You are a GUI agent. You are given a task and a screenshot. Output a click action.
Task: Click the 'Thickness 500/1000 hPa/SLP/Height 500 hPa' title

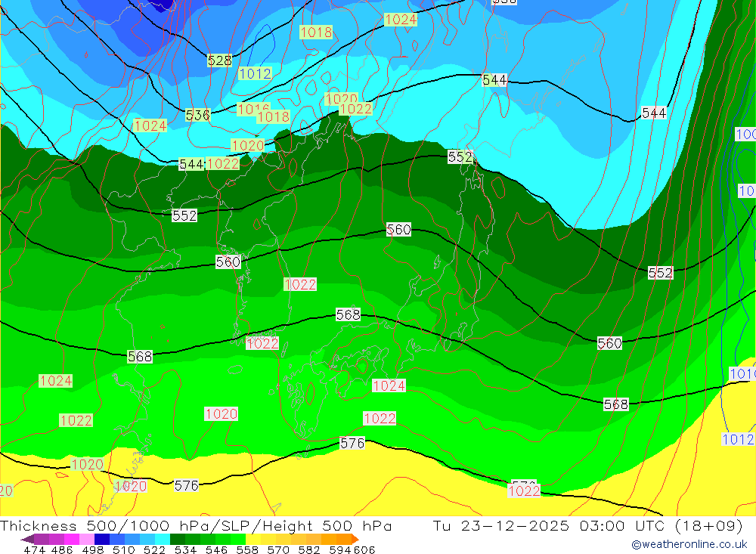pos(196,525)
